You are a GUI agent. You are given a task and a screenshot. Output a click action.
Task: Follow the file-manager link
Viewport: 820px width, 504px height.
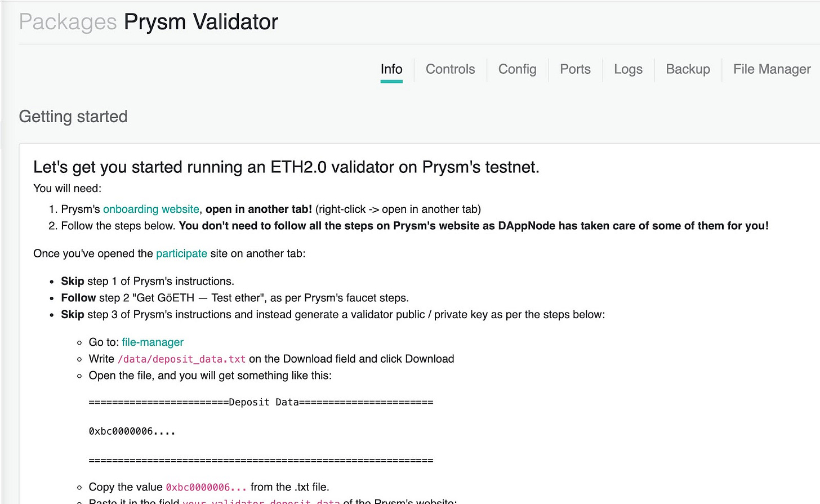click(x=153, y=342)
